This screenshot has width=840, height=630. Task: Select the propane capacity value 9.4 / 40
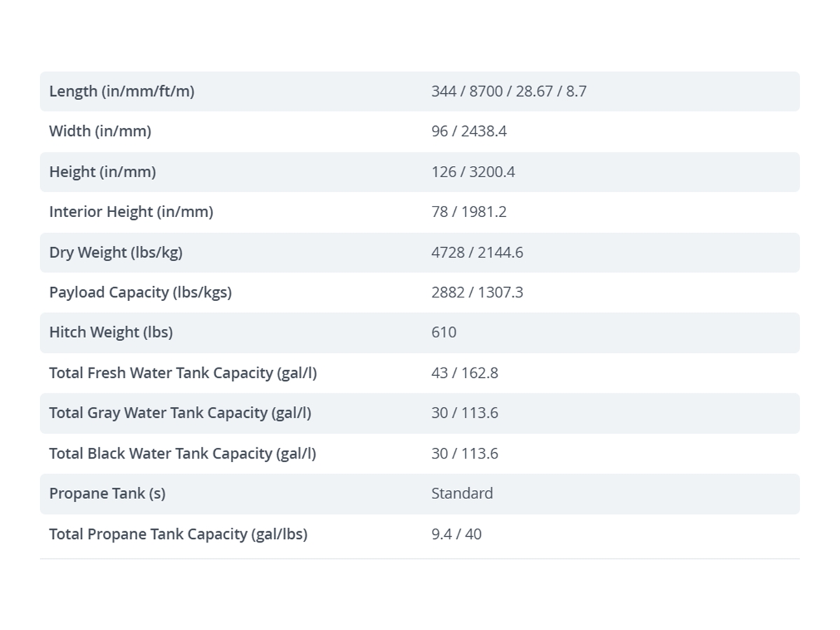point(456,533)
